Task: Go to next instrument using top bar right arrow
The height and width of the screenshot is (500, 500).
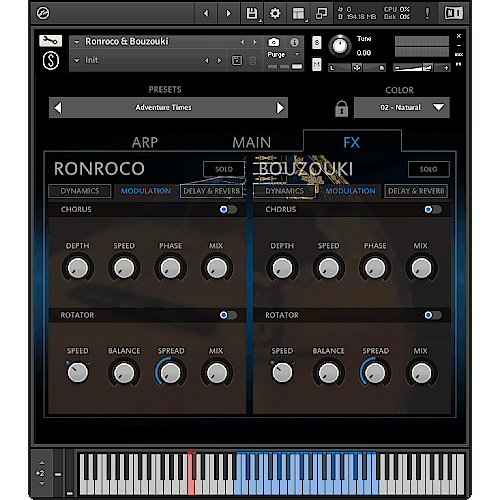Action: [229, 13]
